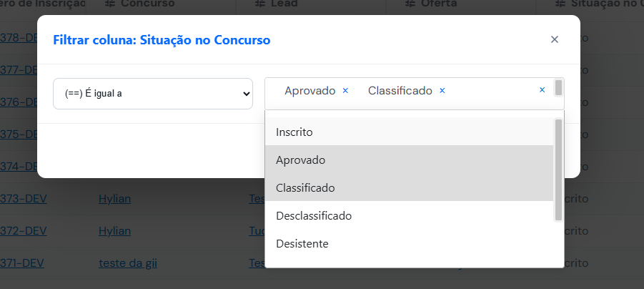Screen dimensions: 644x289
Task: Open the 372-DEV inscription link
Action: click(24, 231)
